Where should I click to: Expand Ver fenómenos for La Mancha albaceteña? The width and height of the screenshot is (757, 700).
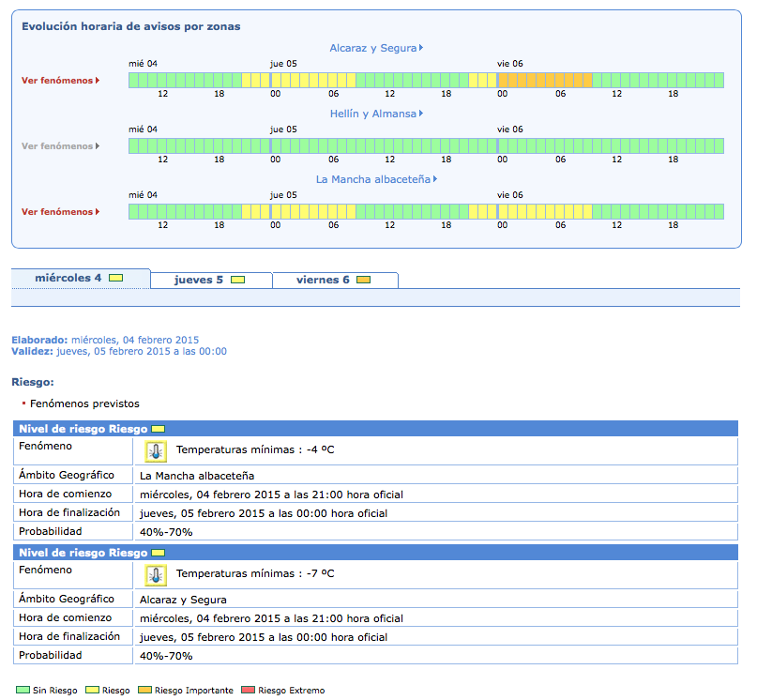point(60,212)
